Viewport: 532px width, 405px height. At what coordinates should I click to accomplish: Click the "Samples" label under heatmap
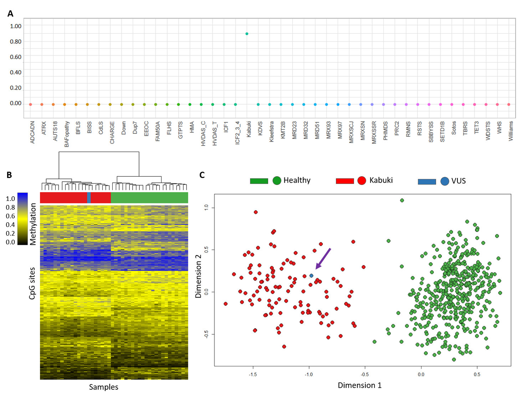point(103,387)
